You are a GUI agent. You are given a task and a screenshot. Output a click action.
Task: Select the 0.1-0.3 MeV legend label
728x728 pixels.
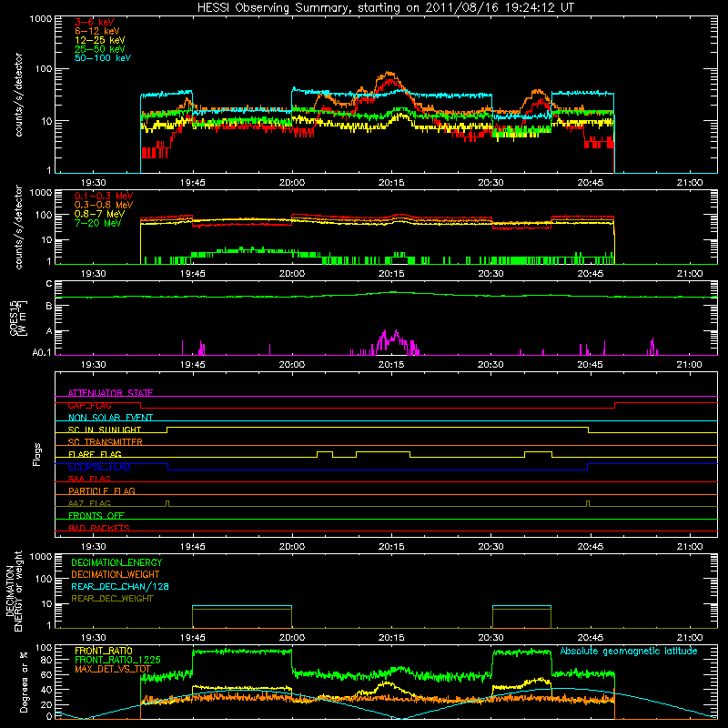click(x=104, y=196)
